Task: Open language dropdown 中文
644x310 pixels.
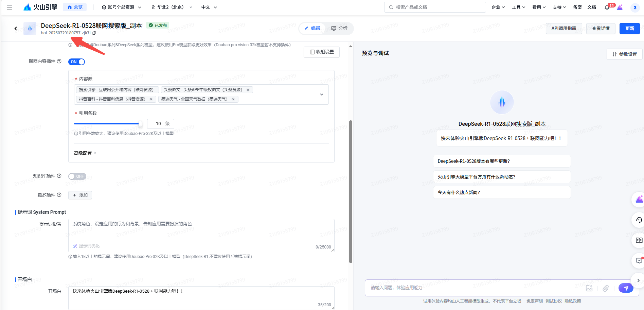Action: click(x=209, y=7)
